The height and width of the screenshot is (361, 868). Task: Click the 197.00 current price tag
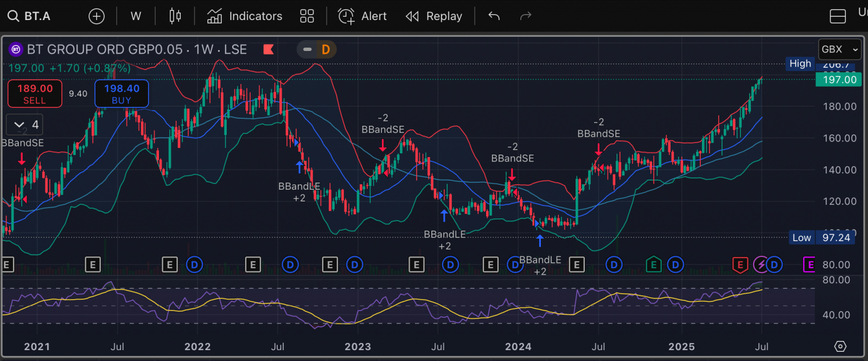tap(839, 80)
